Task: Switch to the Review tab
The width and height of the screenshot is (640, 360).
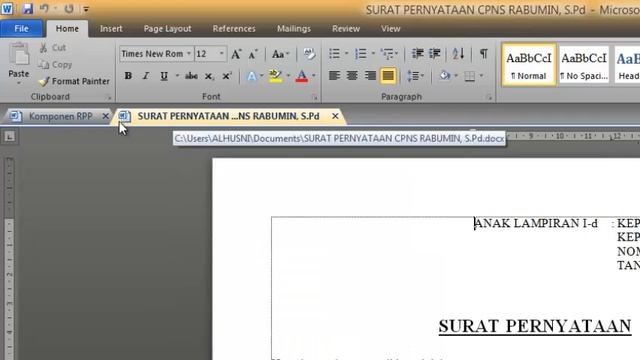Action: pyautogui.click(x=346, y=29)
